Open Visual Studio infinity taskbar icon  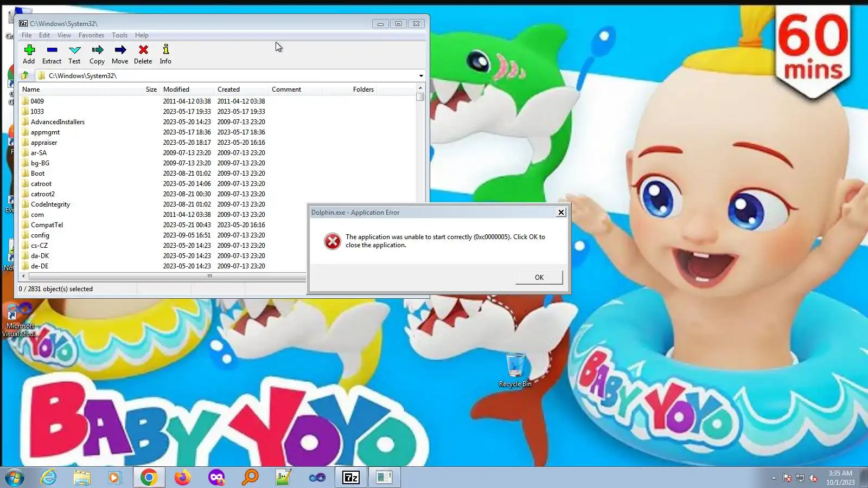(317, 477)
